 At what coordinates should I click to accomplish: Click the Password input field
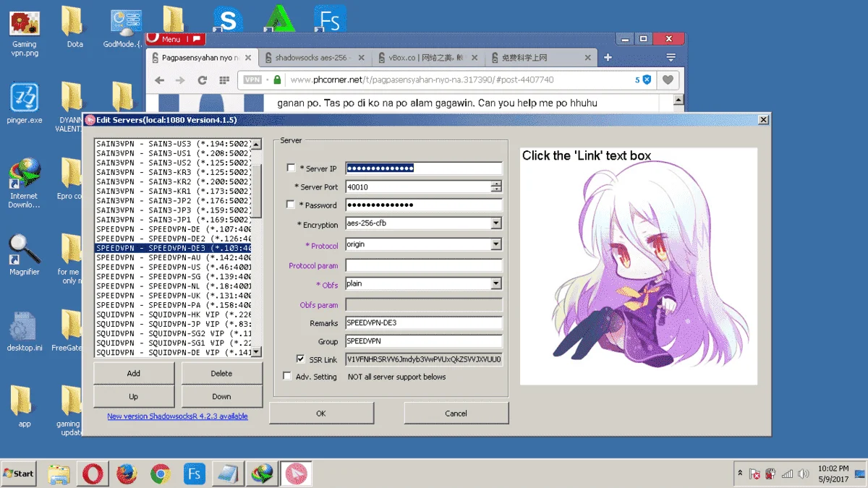(424, 205)
